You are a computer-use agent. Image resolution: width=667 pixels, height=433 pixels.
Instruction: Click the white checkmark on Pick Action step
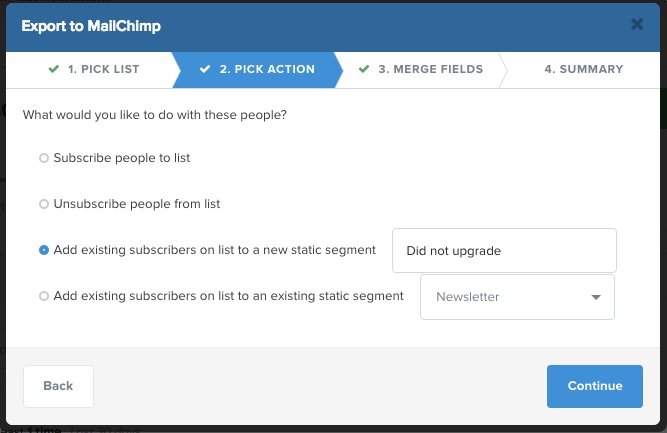205,68
